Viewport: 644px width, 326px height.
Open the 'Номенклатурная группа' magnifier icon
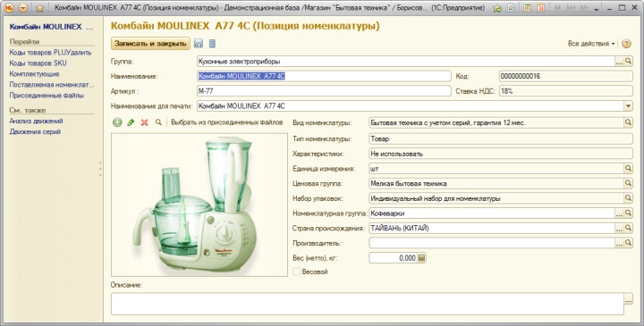[628, 213]
